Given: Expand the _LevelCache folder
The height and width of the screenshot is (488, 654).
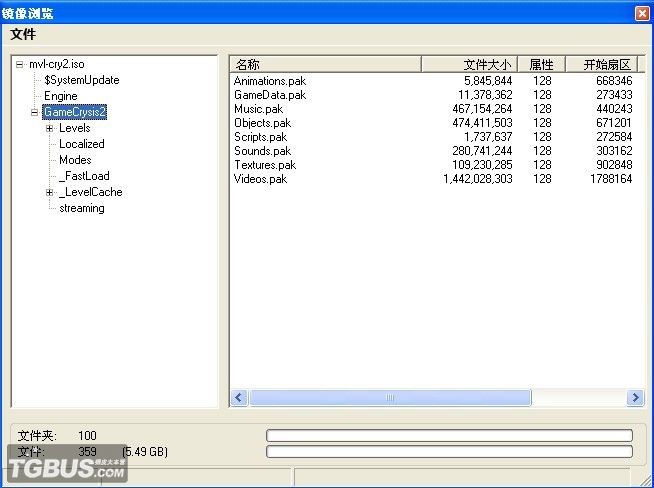Looking at the screenshot, I should click(49, 192).
